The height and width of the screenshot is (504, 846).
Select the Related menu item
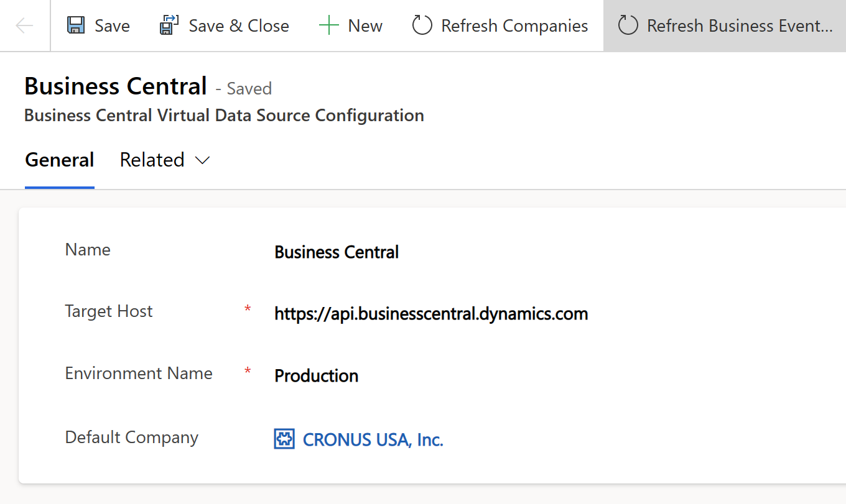[152, 160]
